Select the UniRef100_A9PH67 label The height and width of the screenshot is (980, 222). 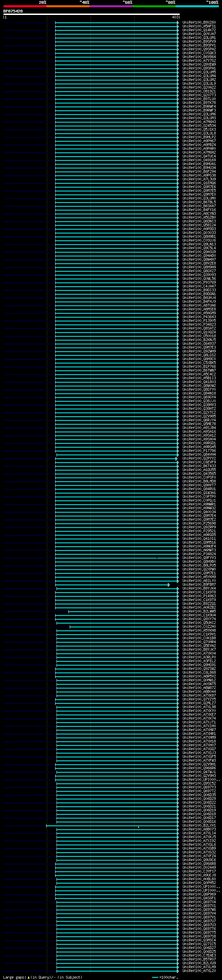[199, 141]
